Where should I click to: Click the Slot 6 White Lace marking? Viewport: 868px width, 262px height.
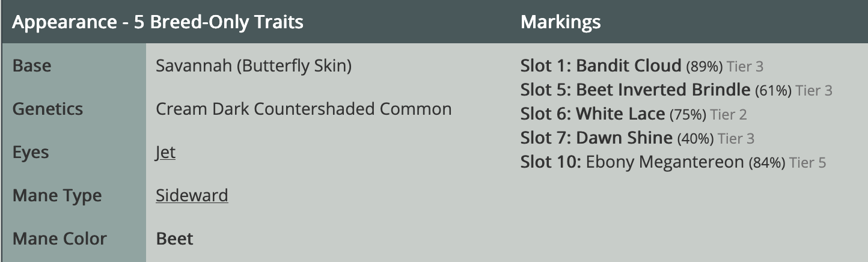pos(620,114)
